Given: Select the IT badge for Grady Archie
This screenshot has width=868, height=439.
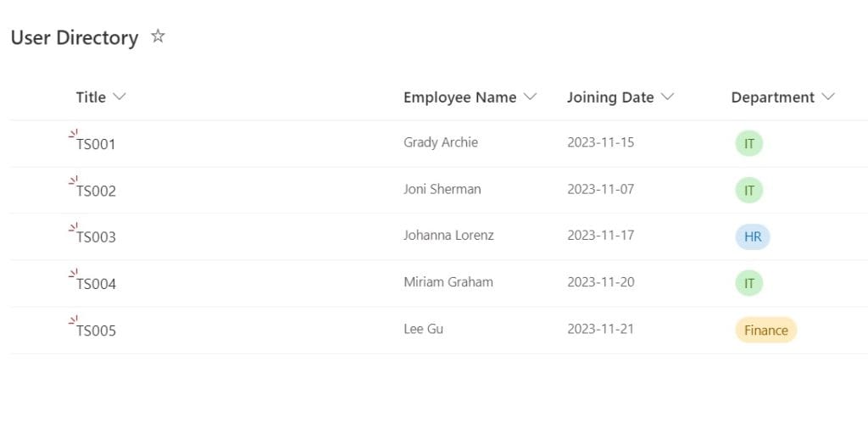Looking at the screenshot, I should click(749, 144).
